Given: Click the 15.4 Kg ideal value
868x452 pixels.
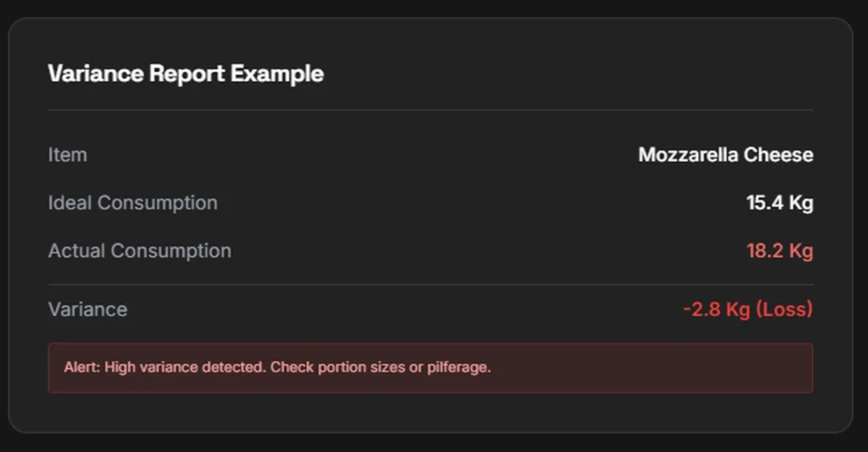Looking at the screenshot, I should click(779, 204).
